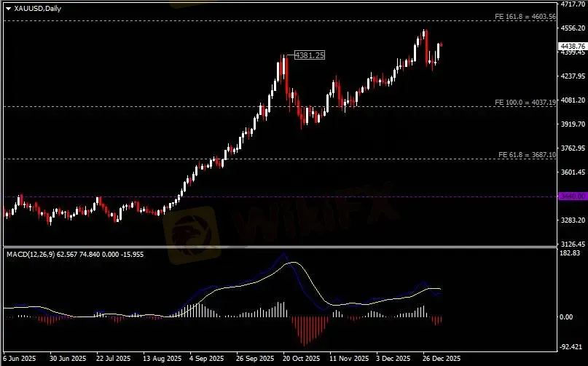The height and width of the screenshot is (366, 588).
Task: Click the 4556.20 price scale value
Action: click(573, 28)
